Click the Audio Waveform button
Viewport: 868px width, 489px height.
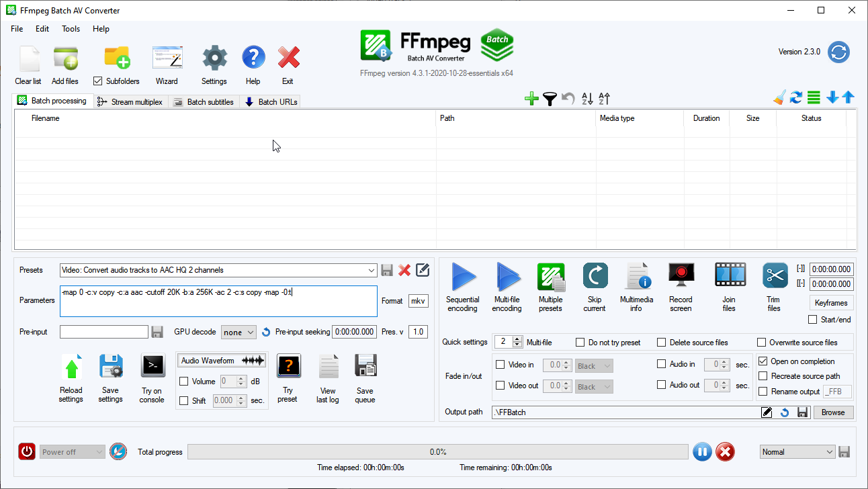pos(222,361)
